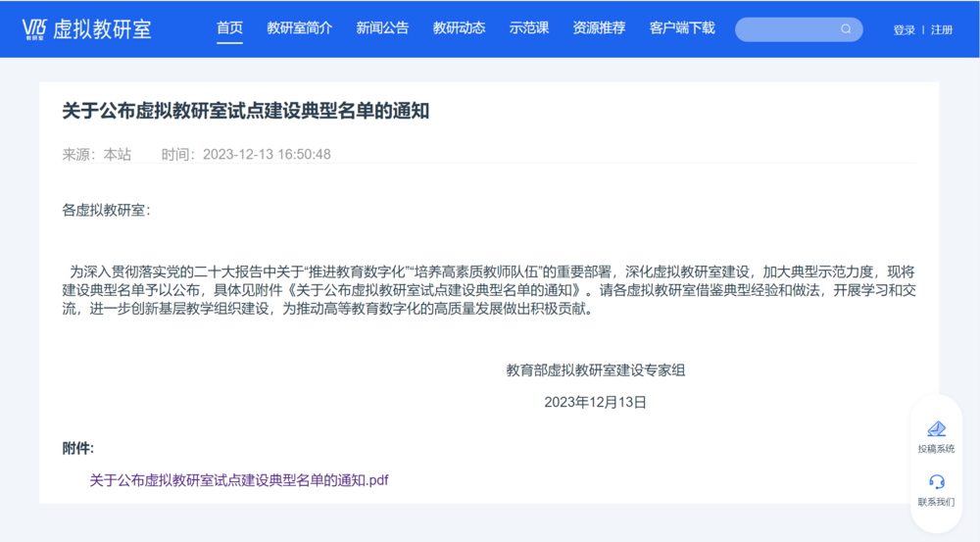
Task: Open the 新闻公告 section
Action: click(x=382, y=28)
